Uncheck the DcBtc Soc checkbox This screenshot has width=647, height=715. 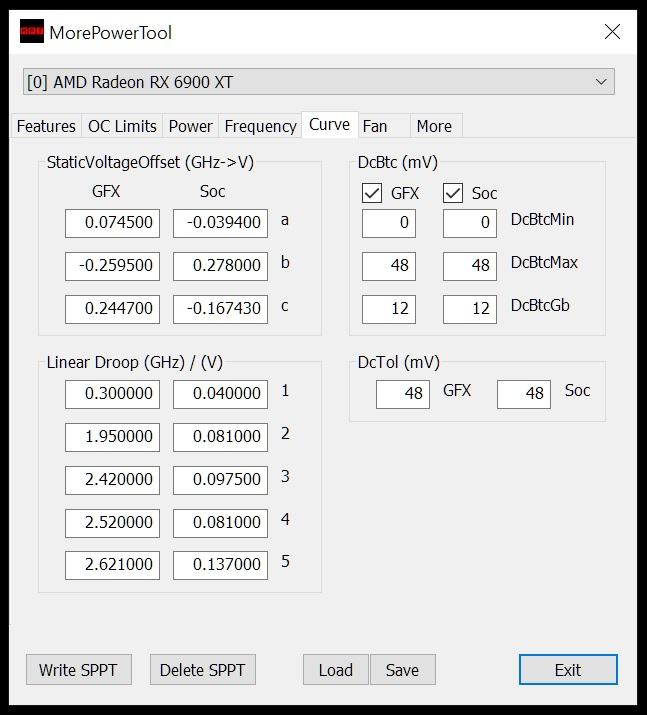453,193
